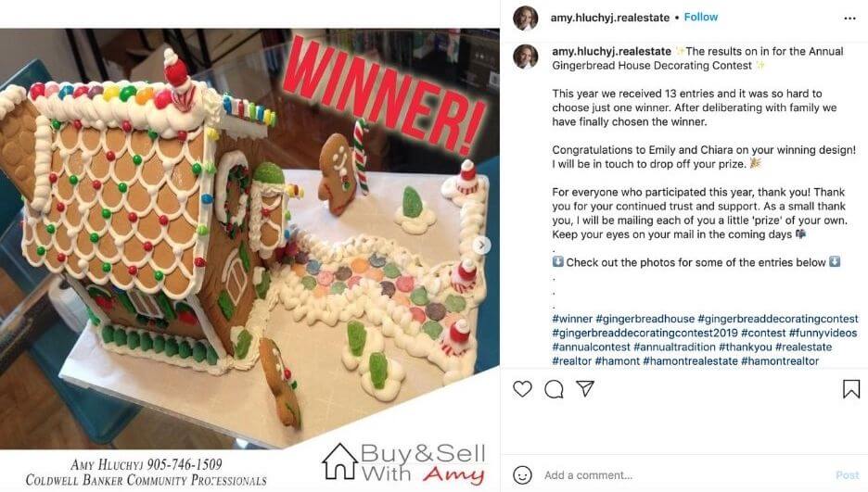Open #funnyvideos hashtag
The height and width of the screenshot is (492, 868).
click(823, 333)
